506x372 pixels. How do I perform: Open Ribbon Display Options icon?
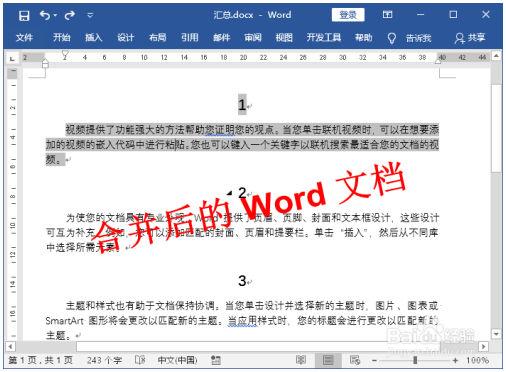coord(387,15)
